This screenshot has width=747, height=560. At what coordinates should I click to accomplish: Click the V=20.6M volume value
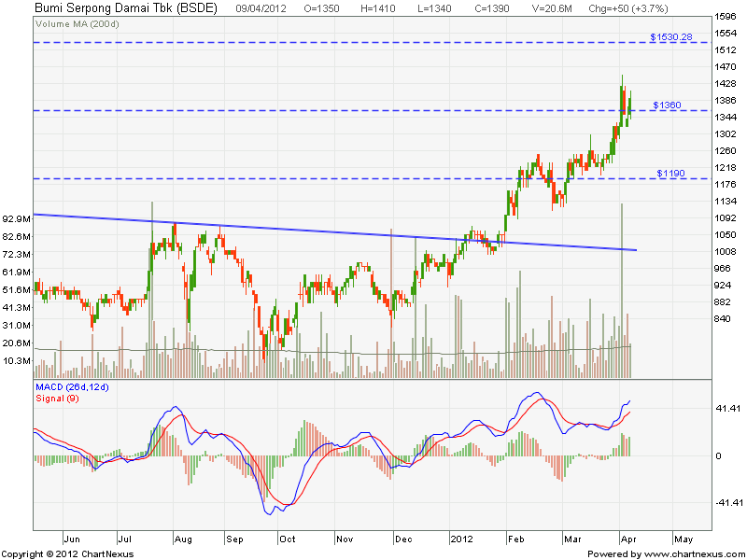coord(552,8)
